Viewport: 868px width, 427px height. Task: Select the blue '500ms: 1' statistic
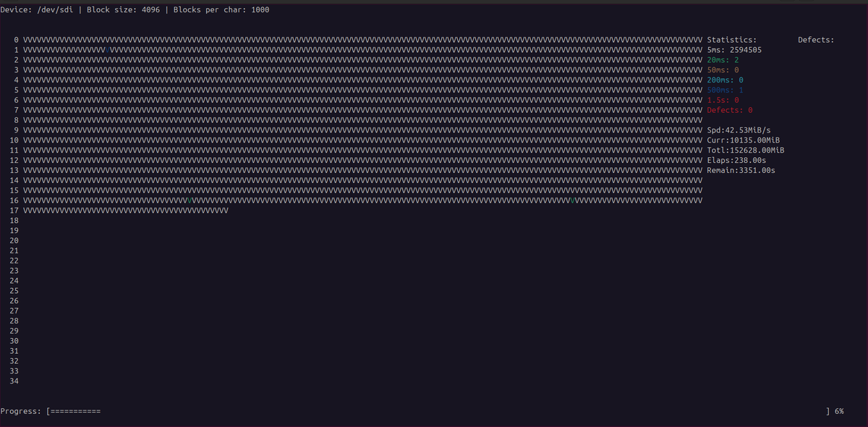[x=726, y=90]
